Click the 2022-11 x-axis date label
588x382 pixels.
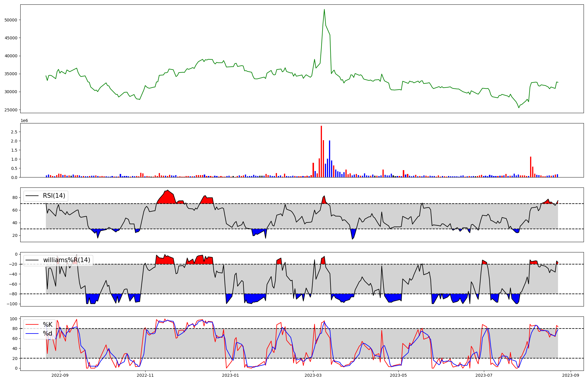(x=145, y=375)
